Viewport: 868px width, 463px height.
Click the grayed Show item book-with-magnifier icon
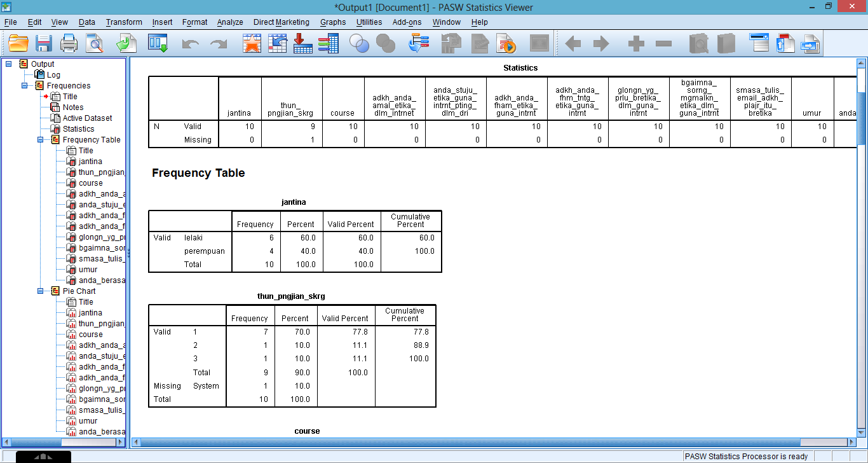(699, 43)
